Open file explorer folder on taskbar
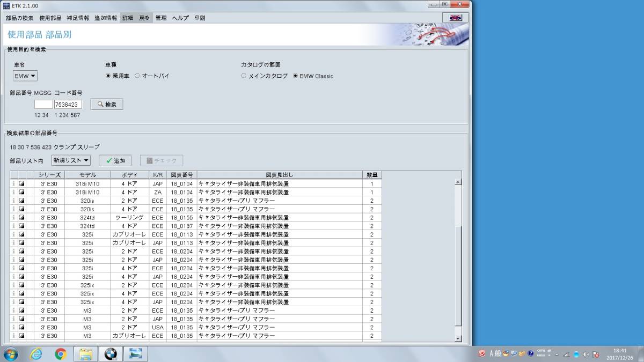 [x=86, y=354]
